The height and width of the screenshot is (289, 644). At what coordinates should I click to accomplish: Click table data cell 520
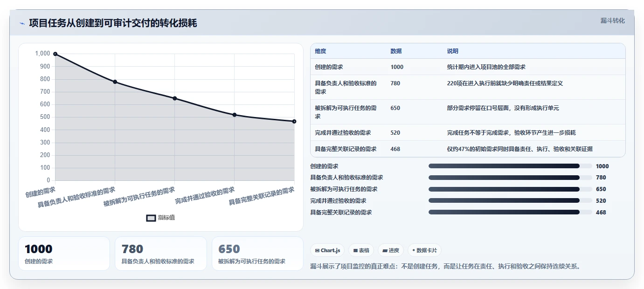(414, 133)
